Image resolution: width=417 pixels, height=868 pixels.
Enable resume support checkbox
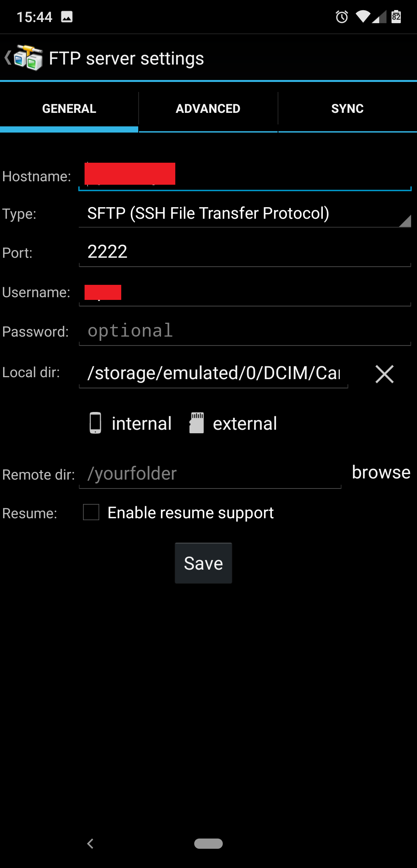(x=91, y=512)
